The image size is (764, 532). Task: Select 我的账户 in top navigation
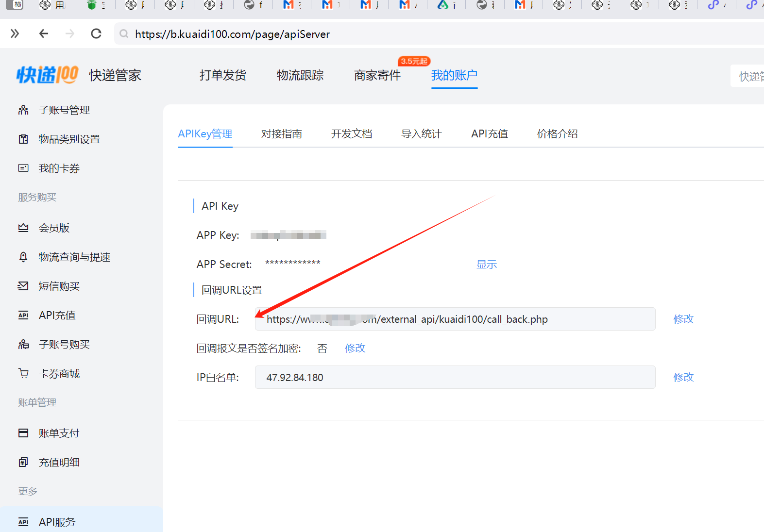click(455, 75)
